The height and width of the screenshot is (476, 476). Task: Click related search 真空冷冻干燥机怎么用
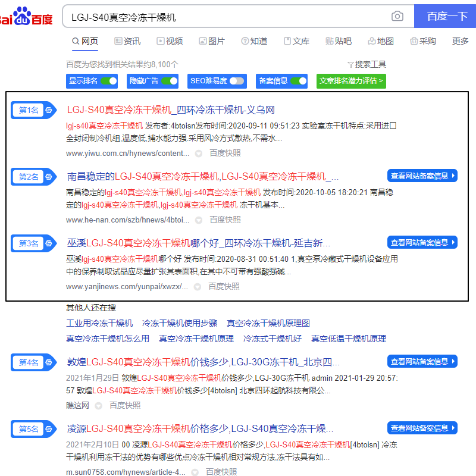(108, 339)
